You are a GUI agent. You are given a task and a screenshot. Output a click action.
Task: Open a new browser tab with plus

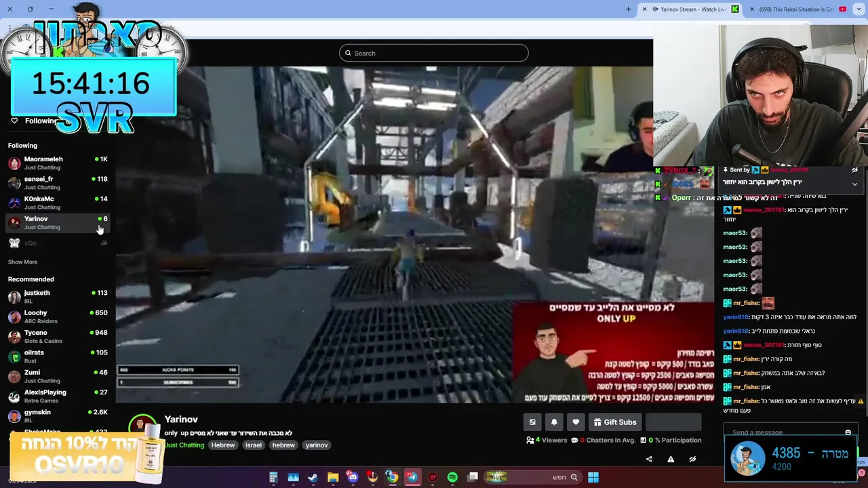(628, 9)
